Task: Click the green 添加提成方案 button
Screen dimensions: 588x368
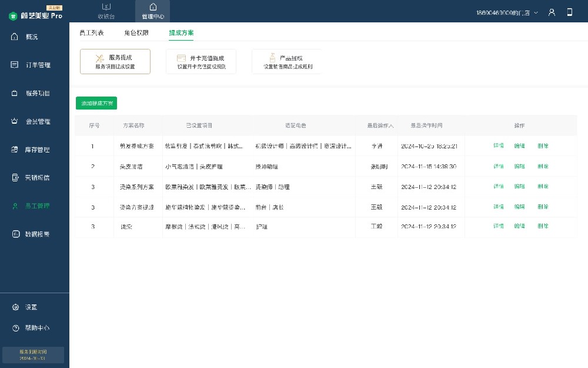Action: [x=96, y=103]
